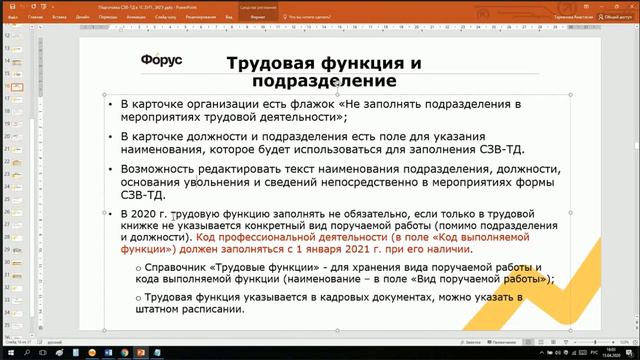This screenshot has height=360, width=640.
Task: Switch to Normal view icon in status bar
Action: tap(528, 342)
